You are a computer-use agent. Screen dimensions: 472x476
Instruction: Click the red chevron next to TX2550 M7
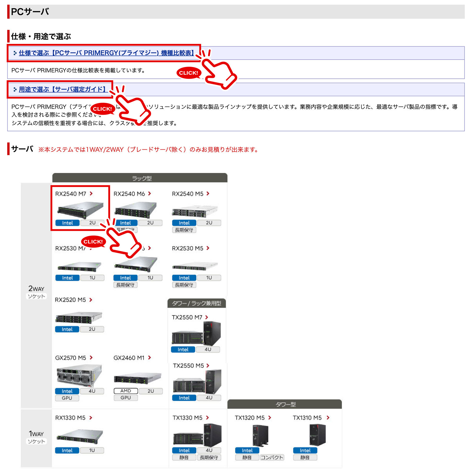click(x=207, y=317)
